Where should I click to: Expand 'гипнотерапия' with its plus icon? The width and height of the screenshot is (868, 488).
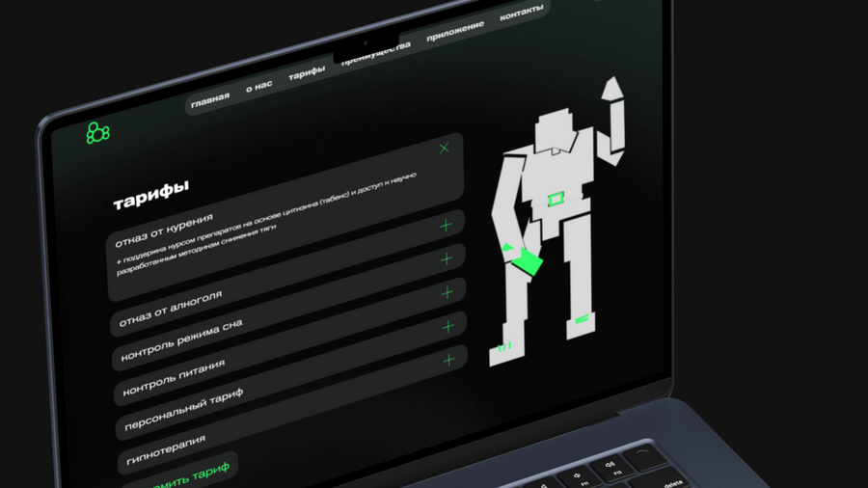coord(448,360)
